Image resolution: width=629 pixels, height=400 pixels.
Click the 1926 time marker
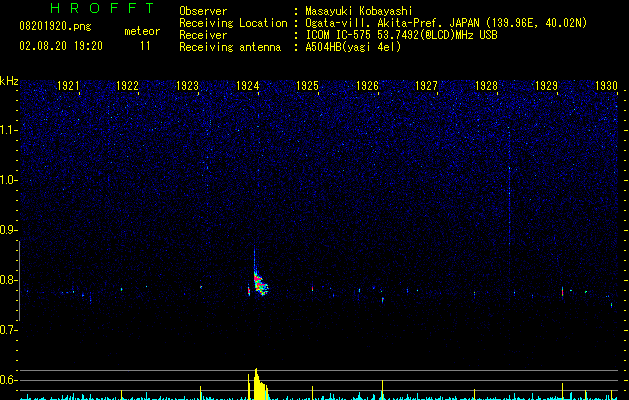point(367,86)
